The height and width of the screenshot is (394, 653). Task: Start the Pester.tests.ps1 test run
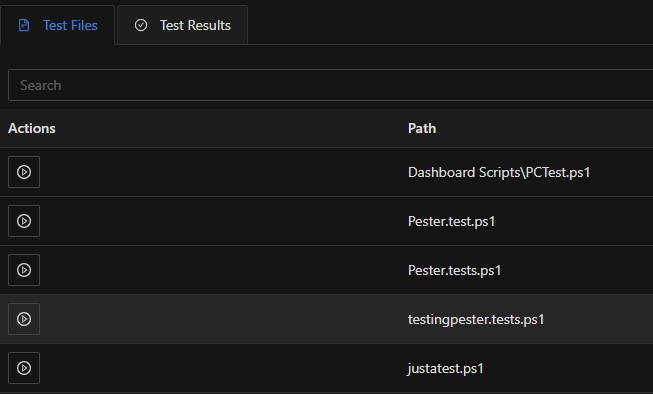coord(24,270)
